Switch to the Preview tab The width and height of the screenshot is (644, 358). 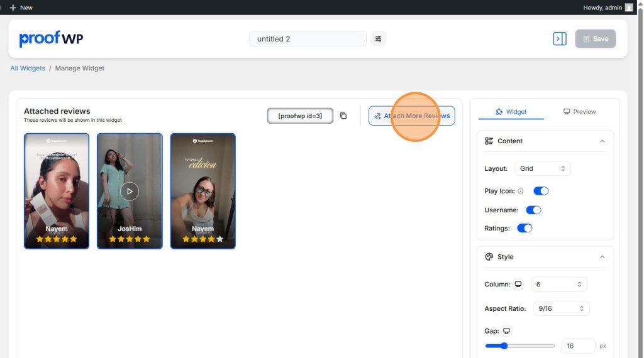[579, 112]
